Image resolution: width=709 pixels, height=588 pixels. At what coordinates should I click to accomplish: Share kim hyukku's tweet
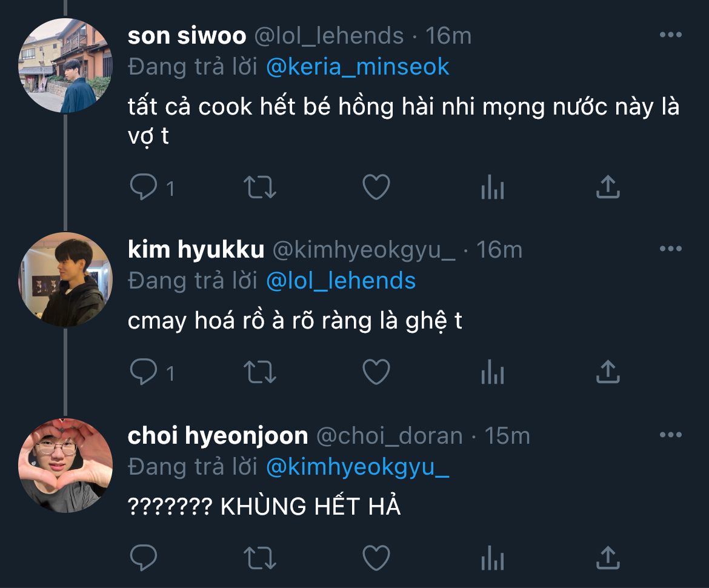(x=607, y=372)
